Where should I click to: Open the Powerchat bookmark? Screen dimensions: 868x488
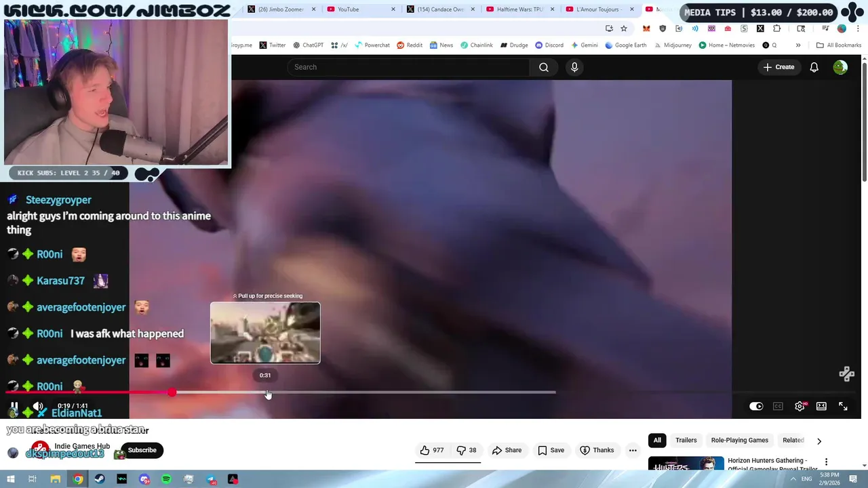pyautogui.click(x=372, y=45)
